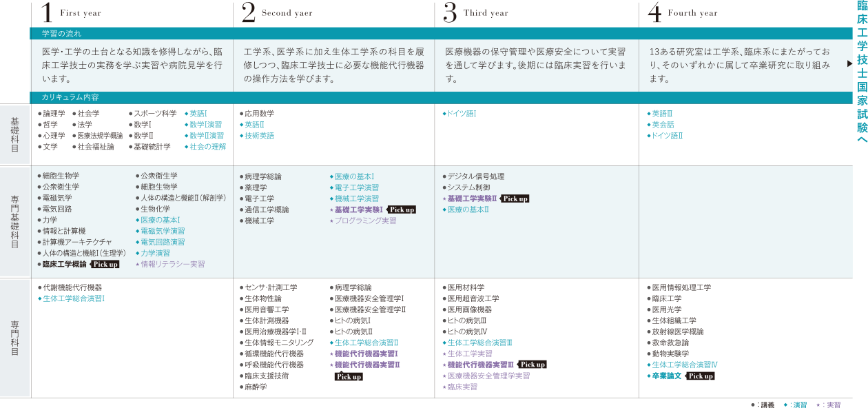This screenshot has height=408, width=868.
Task: Click the Pick up badge beside 臨床工学概論
Action: (x=105, y=265)
